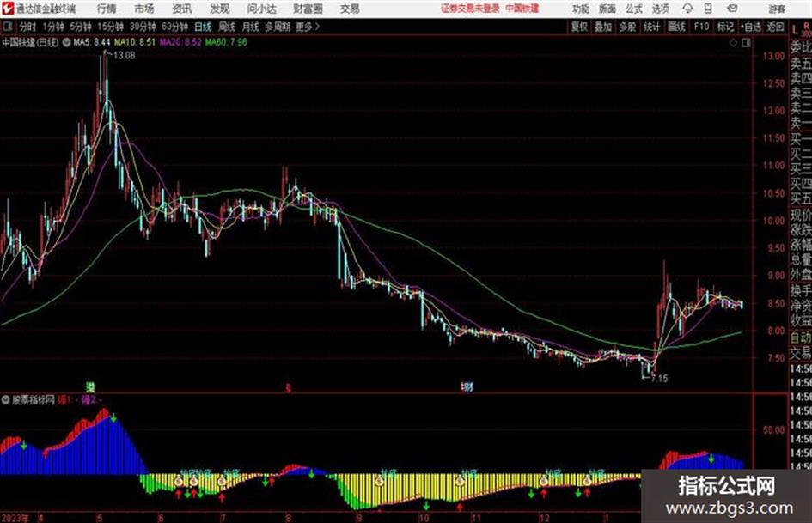Open the 发现 menu
This screenshot has height=523, width=812.
[x=220, y=9]
